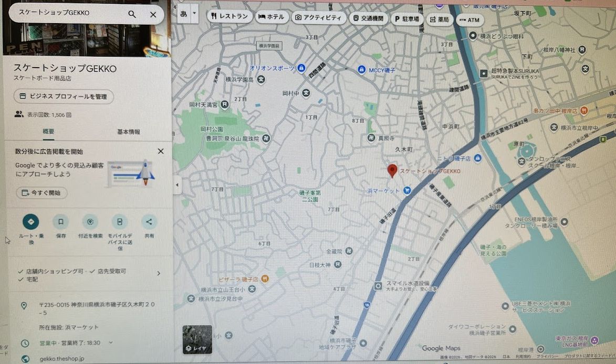Click the search magnifier icon
Viewport: 616px width, 364px height.
tap(132, 15)
